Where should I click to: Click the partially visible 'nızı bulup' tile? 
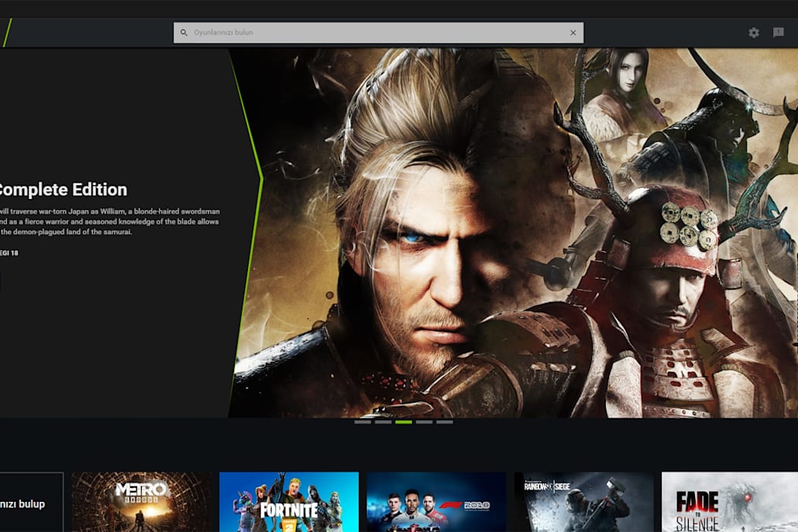tap(32, 502)
